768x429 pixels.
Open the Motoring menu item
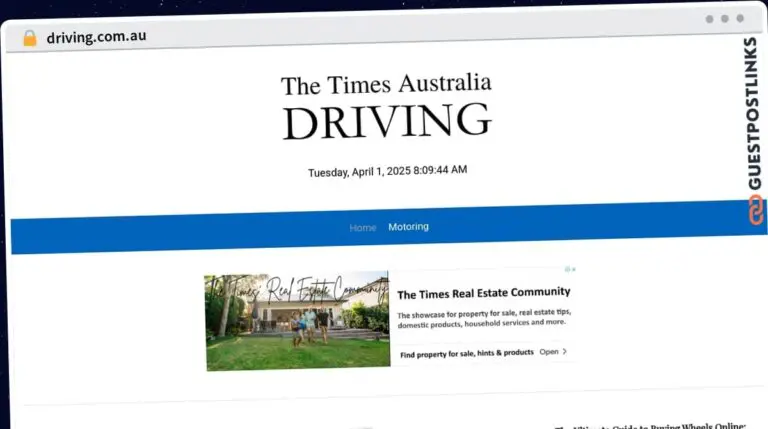pyautogui.click(x=408, y=227)
